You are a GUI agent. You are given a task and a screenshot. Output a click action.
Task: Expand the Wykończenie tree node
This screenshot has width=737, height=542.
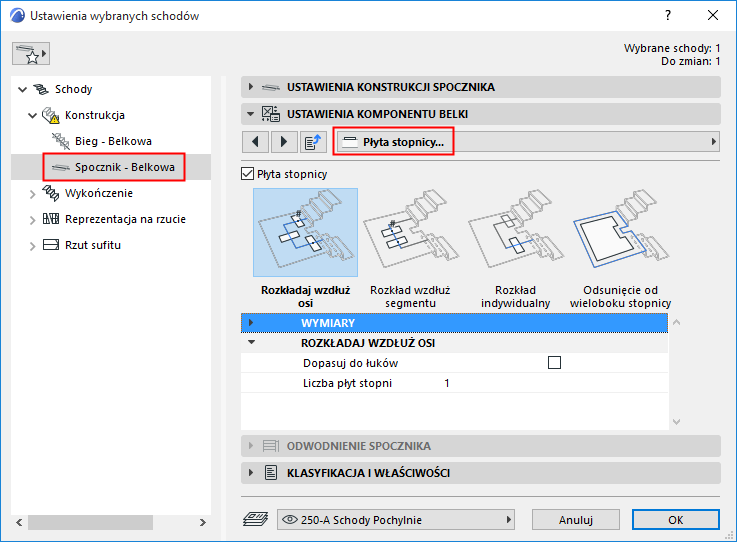point(32,194)
